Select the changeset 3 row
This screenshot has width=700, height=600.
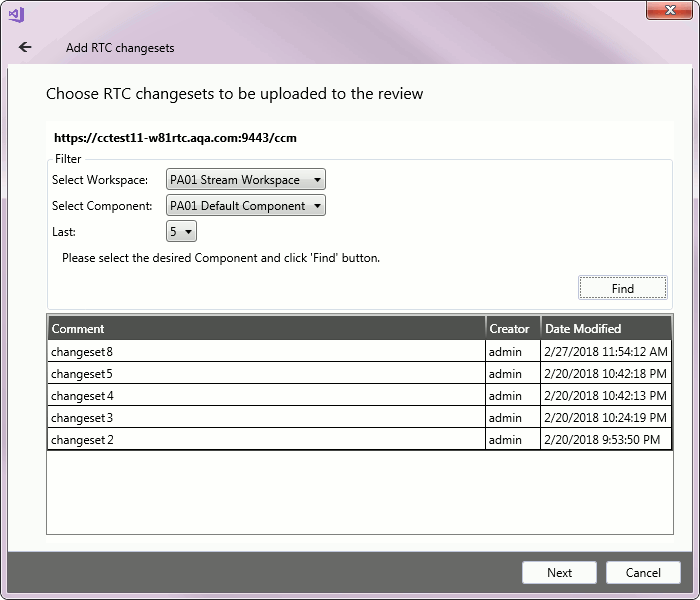pos(265,418)
